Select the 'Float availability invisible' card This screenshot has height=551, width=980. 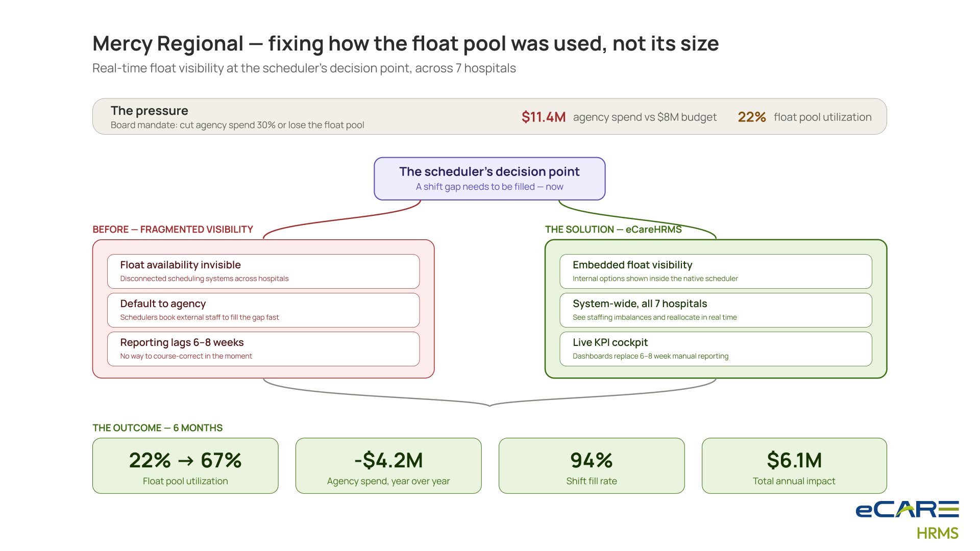263,271
